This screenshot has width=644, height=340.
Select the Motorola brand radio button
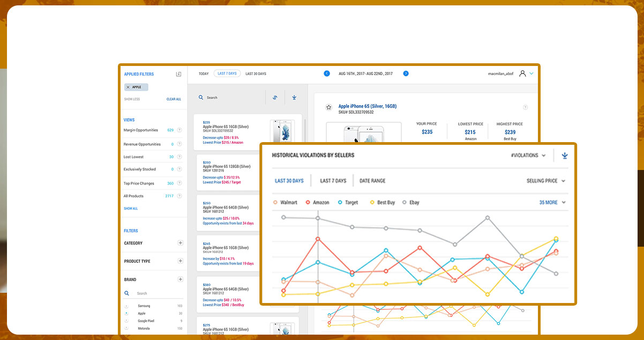pyautogui.click(x=126, y=328)
